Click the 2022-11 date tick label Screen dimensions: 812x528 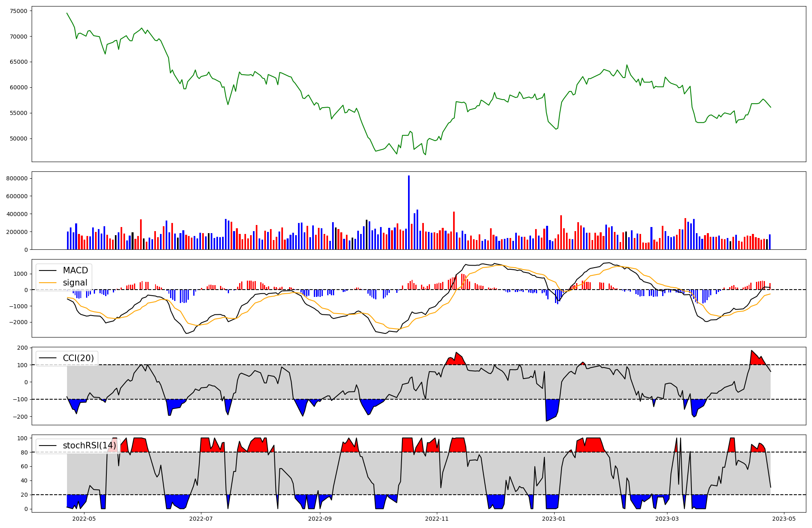(437, 518)
